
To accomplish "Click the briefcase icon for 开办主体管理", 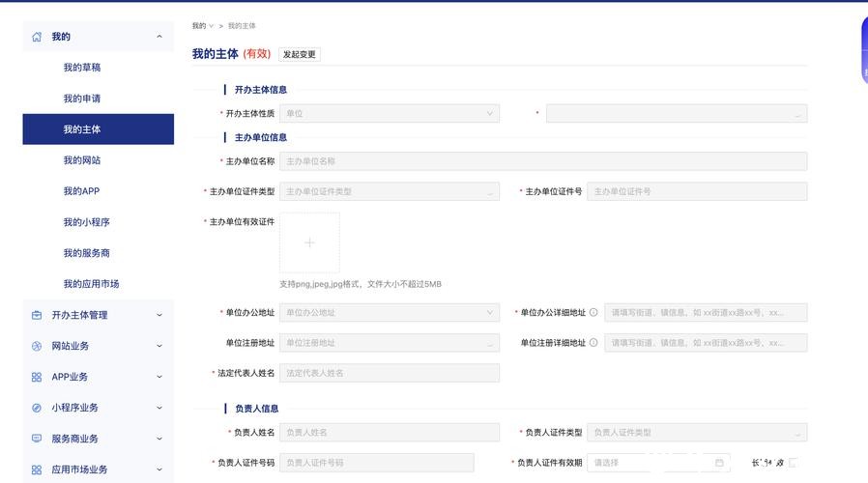I will [x=37, y=315].
